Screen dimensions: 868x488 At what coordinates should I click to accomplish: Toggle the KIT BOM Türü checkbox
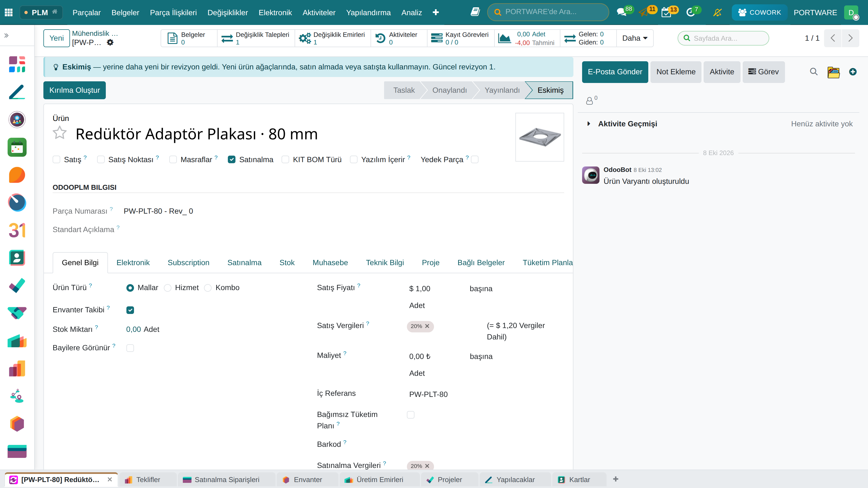[x=285, y=160]
